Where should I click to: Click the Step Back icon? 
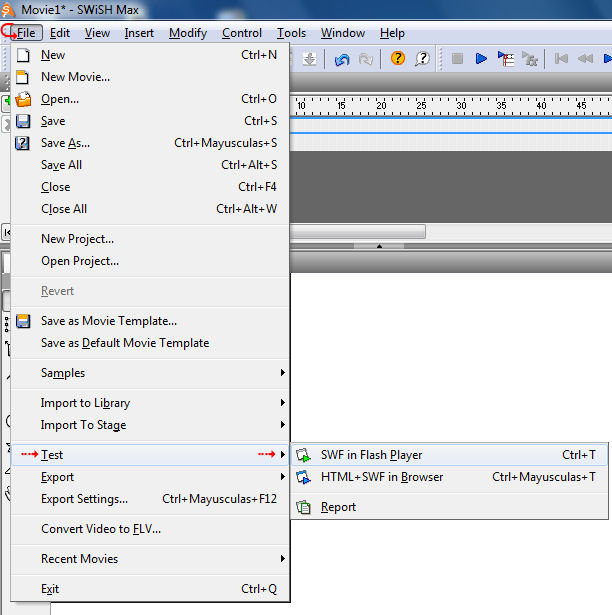click(585, 59)
